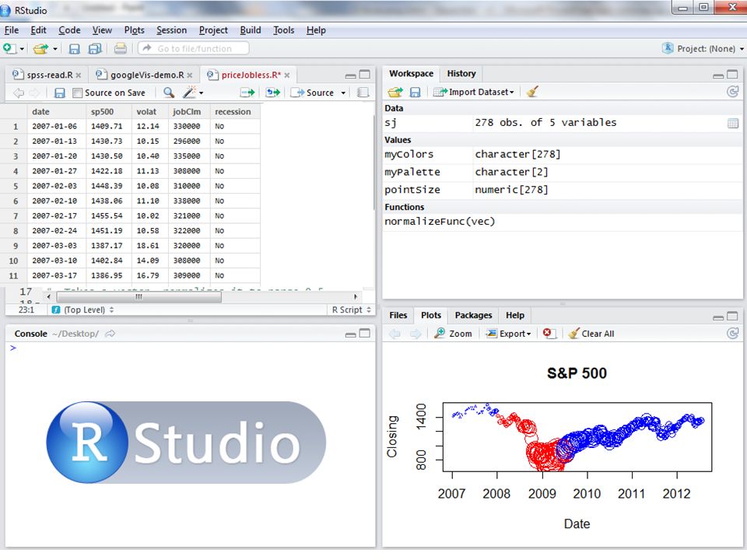Close the priceJobless.R tab
Viewport: 747px width, 560px height.
(x=287, y=75)
